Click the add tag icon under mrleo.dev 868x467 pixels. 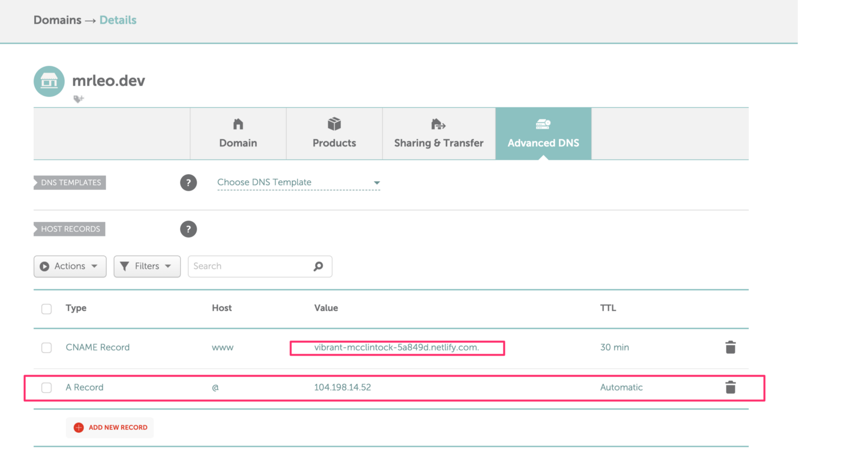point(79,99)
